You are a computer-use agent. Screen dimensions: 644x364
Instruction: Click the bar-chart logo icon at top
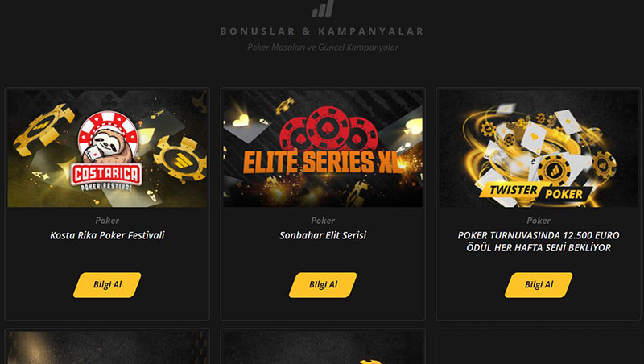(323, 8)
